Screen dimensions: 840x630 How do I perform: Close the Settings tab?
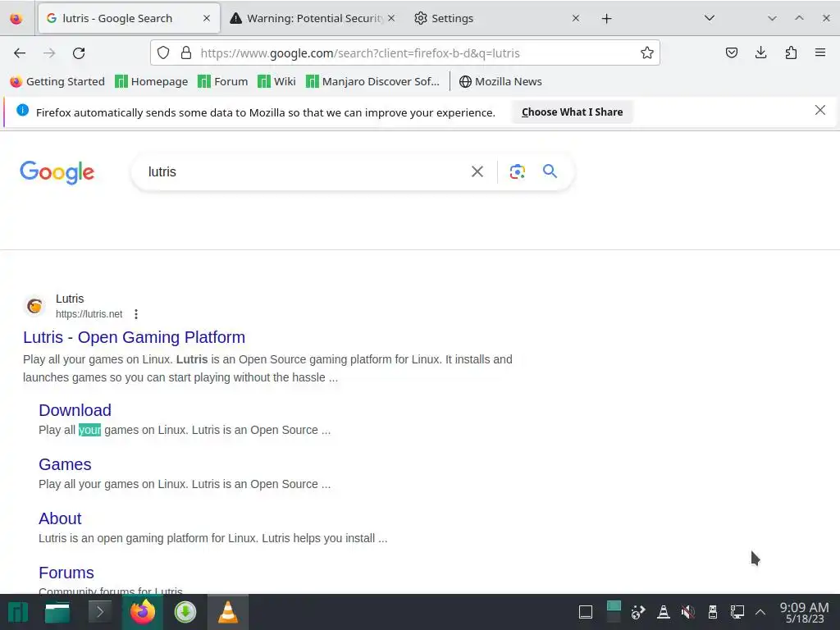pyautogui.click(x=575, y=19)
